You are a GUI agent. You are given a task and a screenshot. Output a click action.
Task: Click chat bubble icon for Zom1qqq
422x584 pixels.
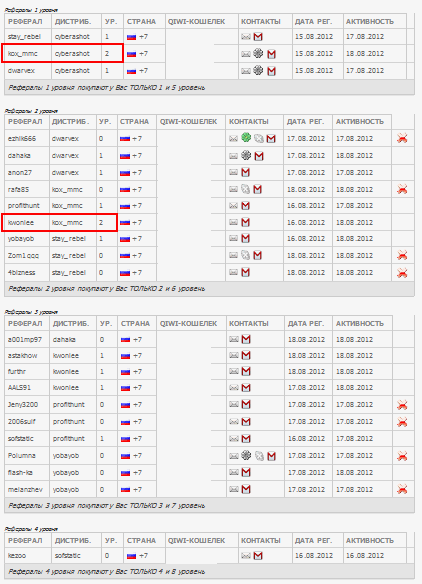click(245, 255)
